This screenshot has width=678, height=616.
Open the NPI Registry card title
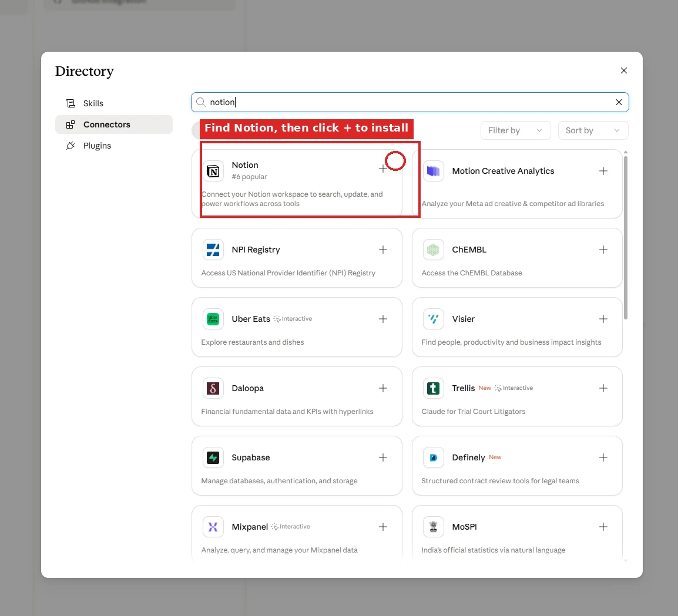(256, 250)
